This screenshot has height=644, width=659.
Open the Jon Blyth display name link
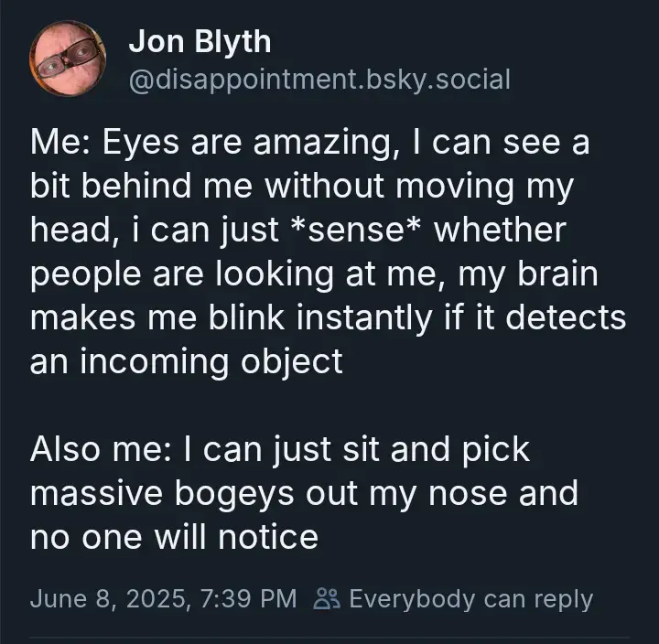click(x=199, y=42)
